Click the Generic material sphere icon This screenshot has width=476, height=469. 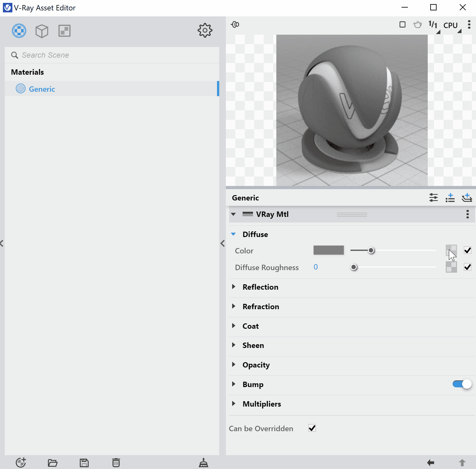[x=21, y=89]
